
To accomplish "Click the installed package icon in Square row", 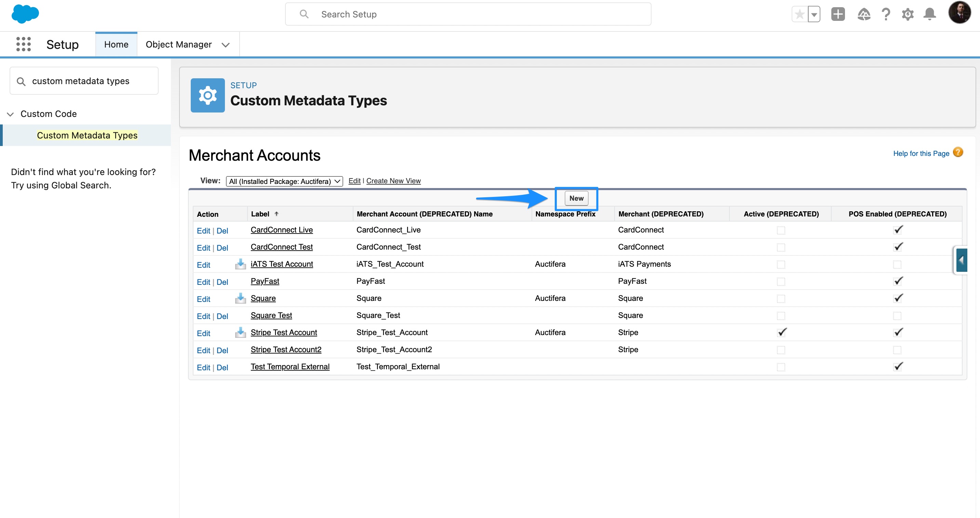I will tap(240, 298).
